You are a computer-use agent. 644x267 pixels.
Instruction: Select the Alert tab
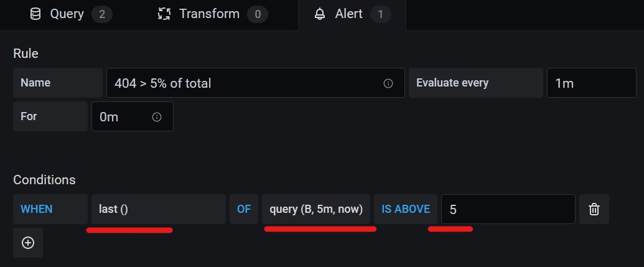tap(352, 14)
